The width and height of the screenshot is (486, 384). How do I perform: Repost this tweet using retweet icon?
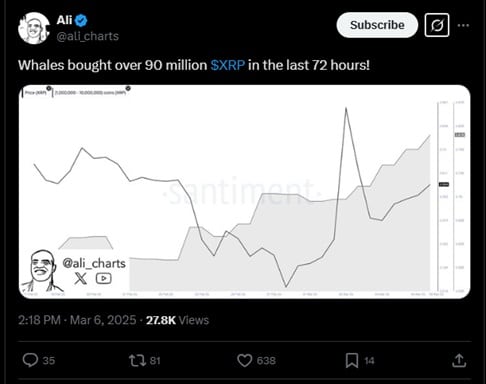(137, 360)
